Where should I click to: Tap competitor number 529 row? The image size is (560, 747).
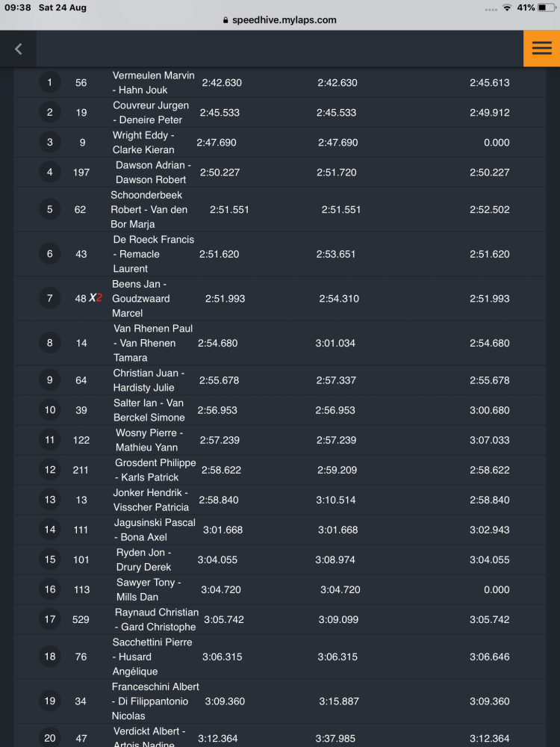pyautogui.click(x=280, y=619)
